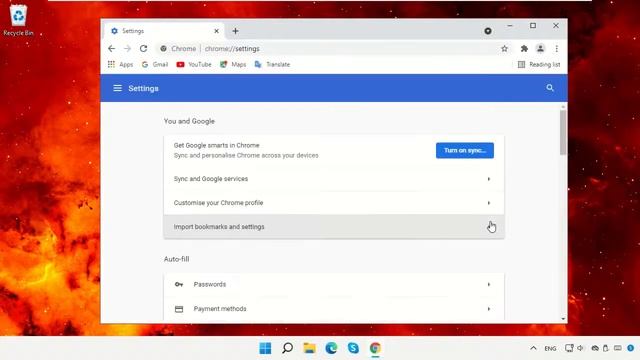Open Import bookmarks and settings

(x=334, y=227)
